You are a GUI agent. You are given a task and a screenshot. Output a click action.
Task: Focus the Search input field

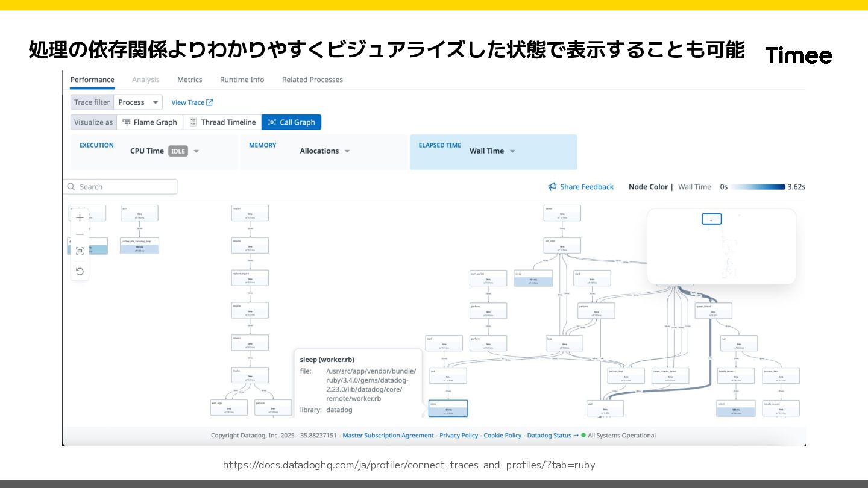pyautogui.click(x=121, y=187)
